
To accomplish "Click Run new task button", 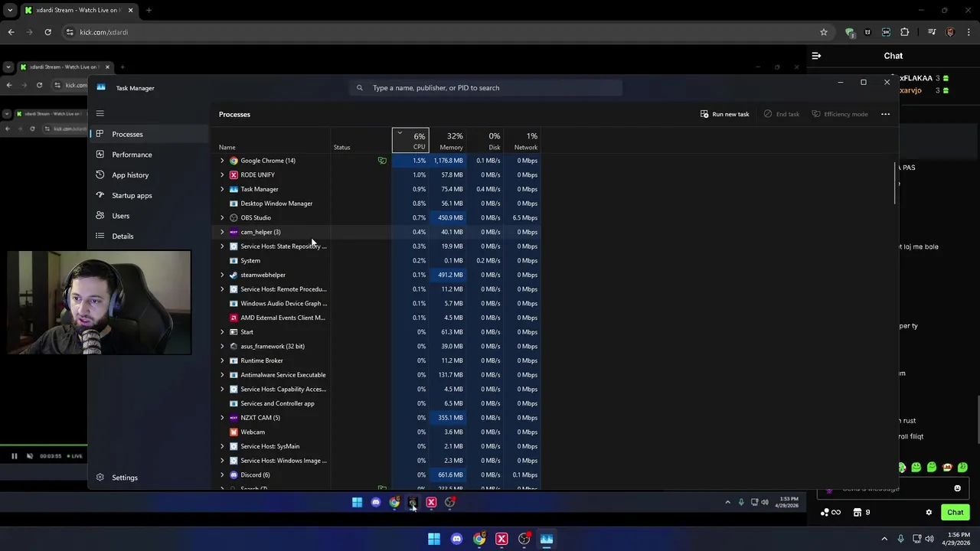I will pos(724,114).
